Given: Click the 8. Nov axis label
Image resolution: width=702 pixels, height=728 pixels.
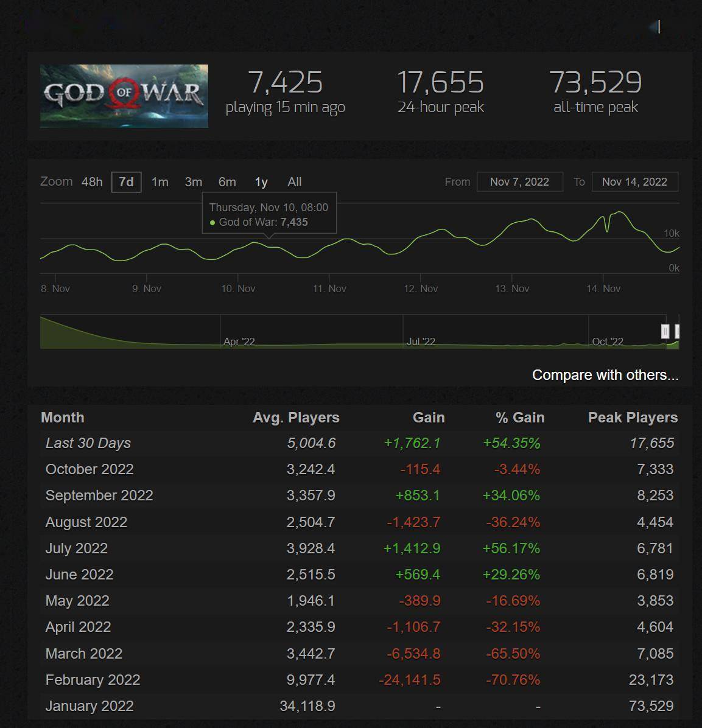Looking at the screenshot, I should tap(55, 289).
